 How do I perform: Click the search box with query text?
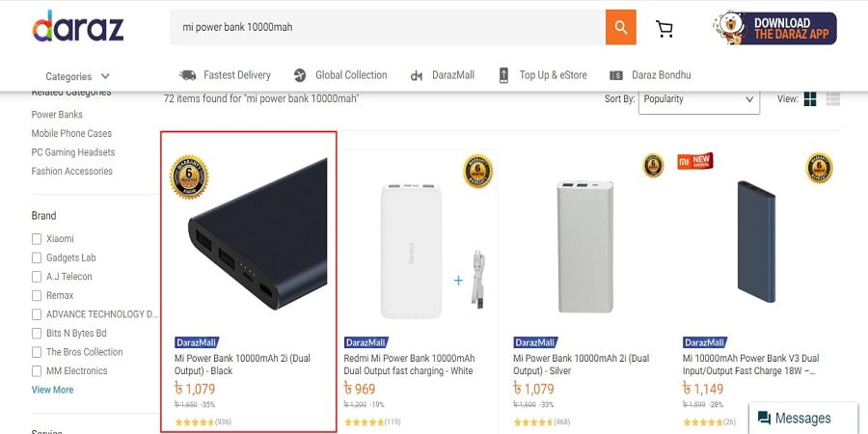[386, 27]
